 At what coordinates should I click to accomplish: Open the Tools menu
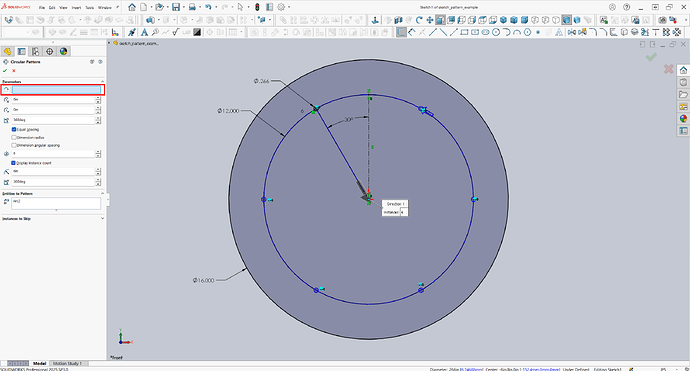coord(89,7)
